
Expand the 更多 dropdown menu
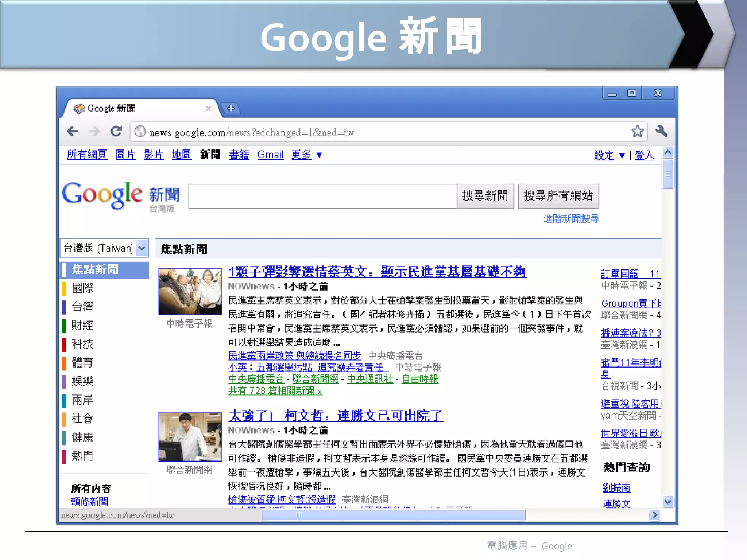(x=306, y=155)
